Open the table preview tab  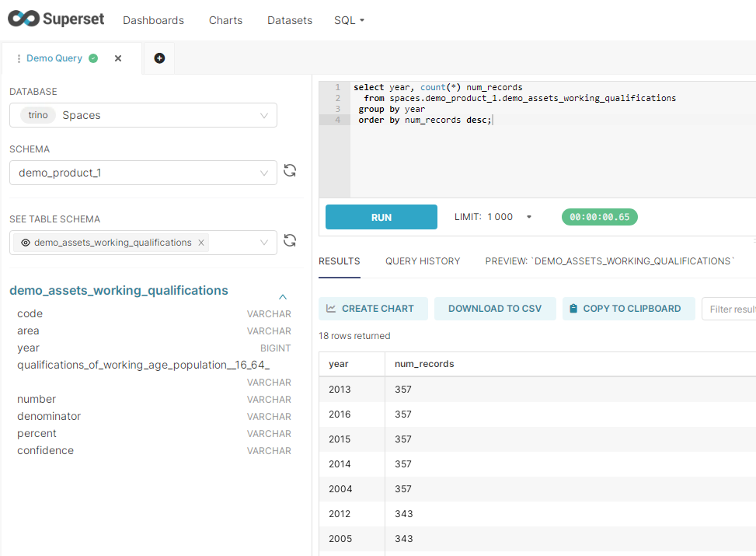(609, 261)
